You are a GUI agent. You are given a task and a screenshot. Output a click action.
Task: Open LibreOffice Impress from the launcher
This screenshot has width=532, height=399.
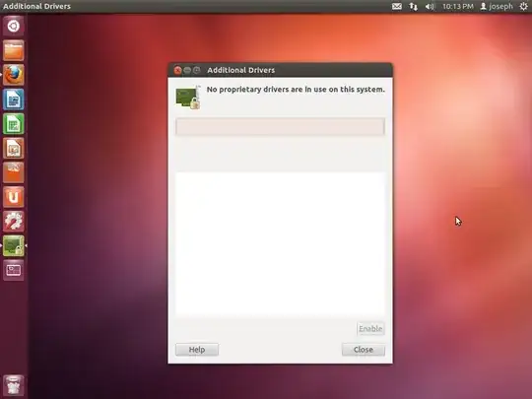tap(13, 148)
